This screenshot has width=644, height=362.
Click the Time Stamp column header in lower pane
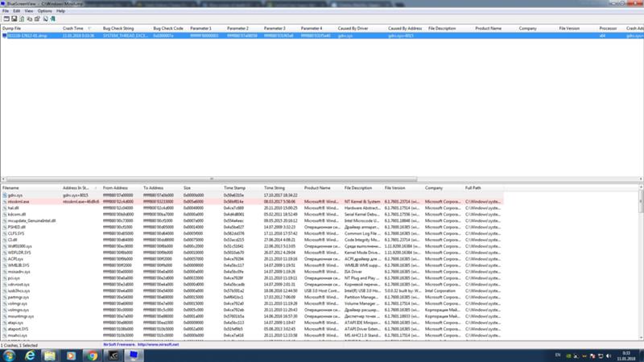tap(242, 187)
